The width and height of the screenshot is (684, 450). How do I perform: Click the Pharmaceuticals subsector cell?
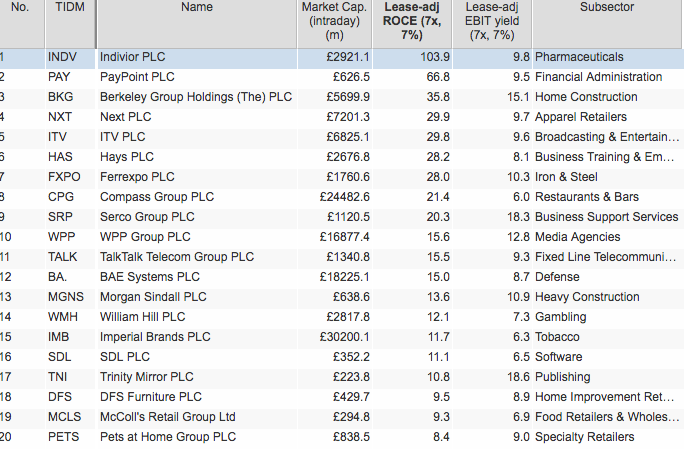[579, 57]
